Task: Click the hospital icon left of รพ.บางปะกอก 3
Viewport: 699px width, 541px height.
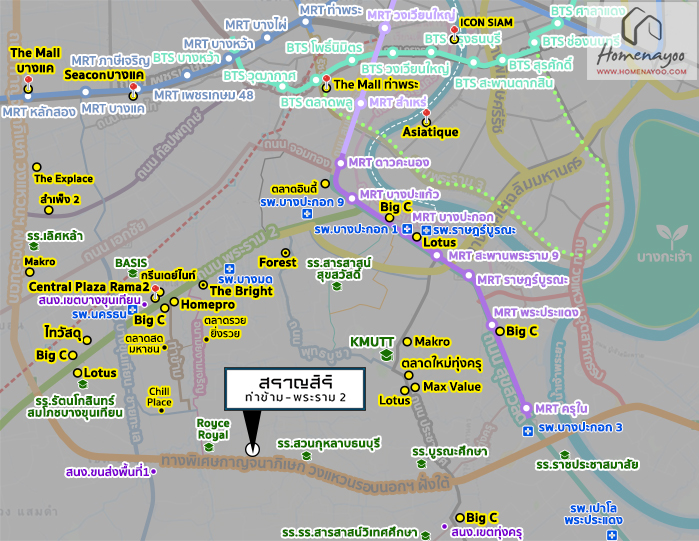Action: click(528, 431)
